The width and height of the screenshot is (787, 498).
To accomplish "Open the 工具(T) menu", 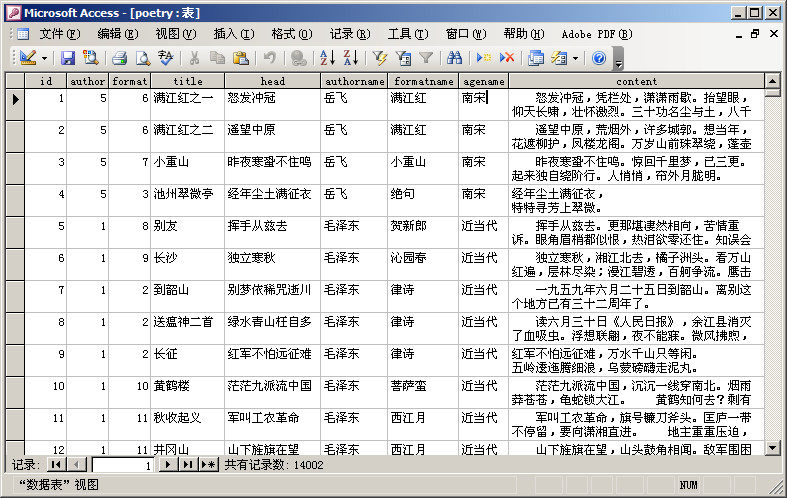I will pyautogui.click(x=408, y=34).
